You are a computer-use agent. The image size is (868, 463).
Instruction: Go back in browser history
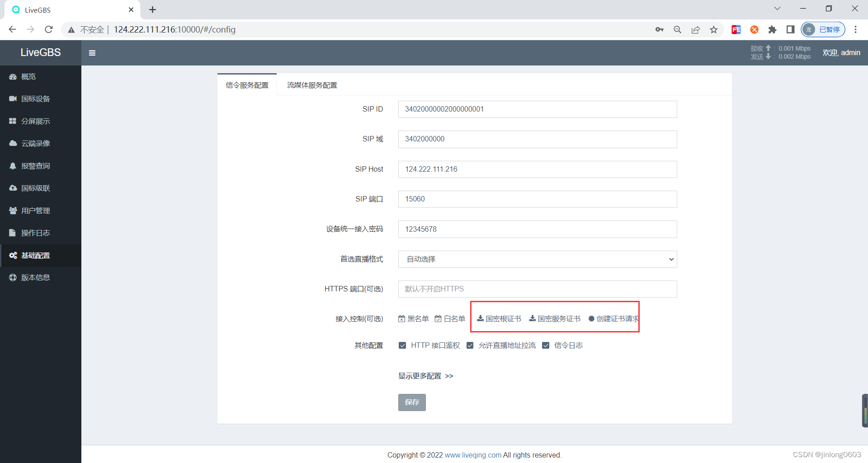(x=13, y=29)
